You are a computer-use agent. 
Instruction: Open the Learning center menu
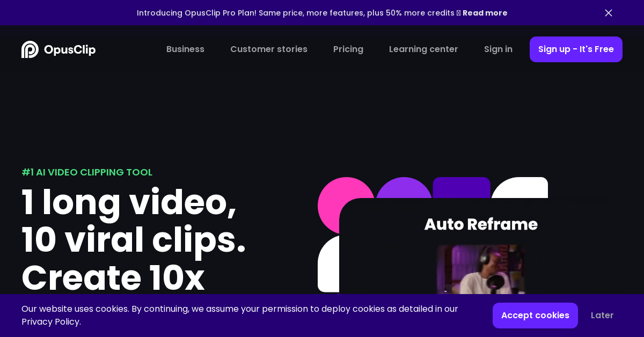(x=423, y=49)
